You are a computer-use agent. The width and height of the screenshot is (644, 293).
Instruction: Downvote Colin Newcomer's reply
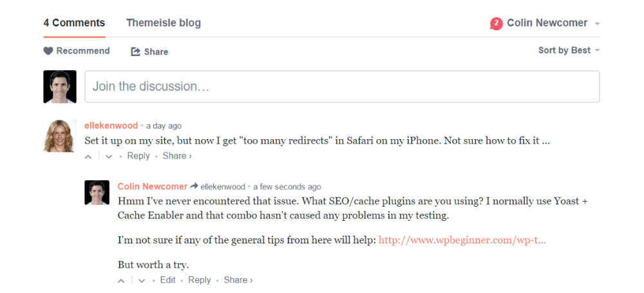coord(141,281)
